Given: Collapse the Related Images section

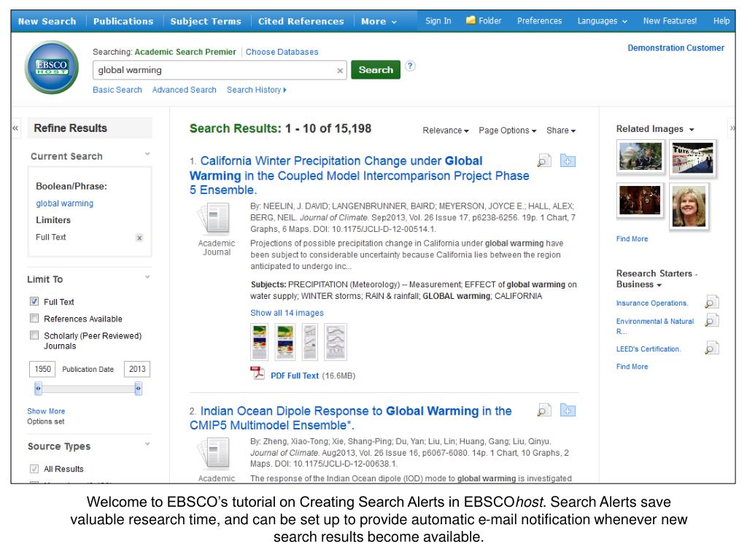Looking at the screenshot, I should pos(692,130).
